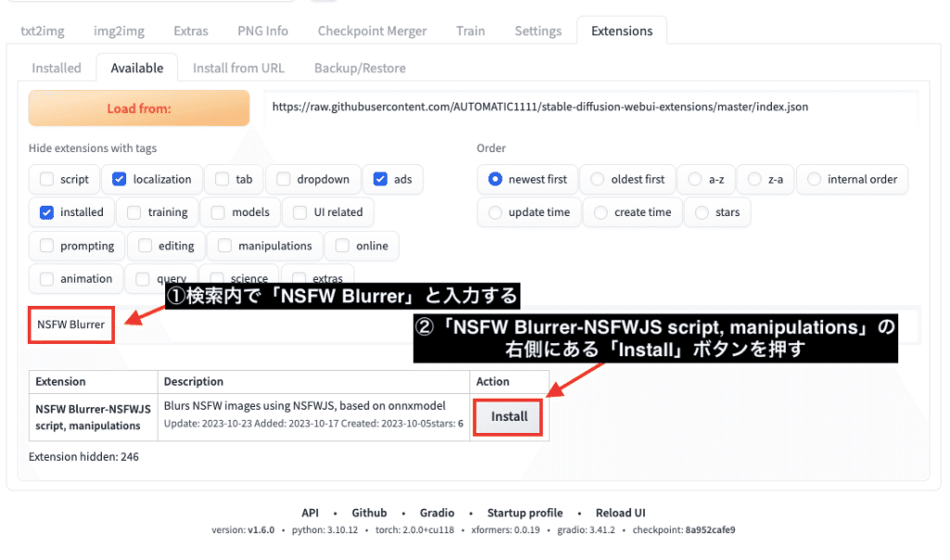This screenshot has width=950, height=560.
Task: Open the Github link in the footer
Action: point(368,512)
